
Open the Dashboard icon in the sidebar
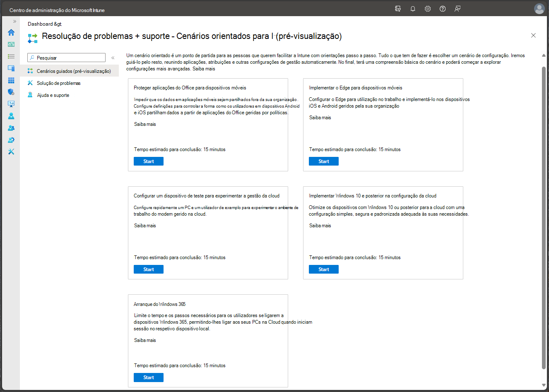pos(11,44)
